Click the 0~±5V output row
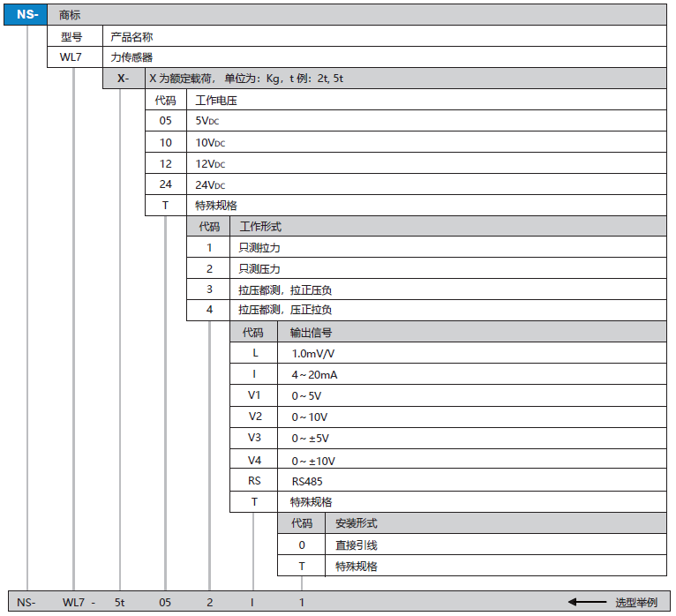 (x=311, y=439)
